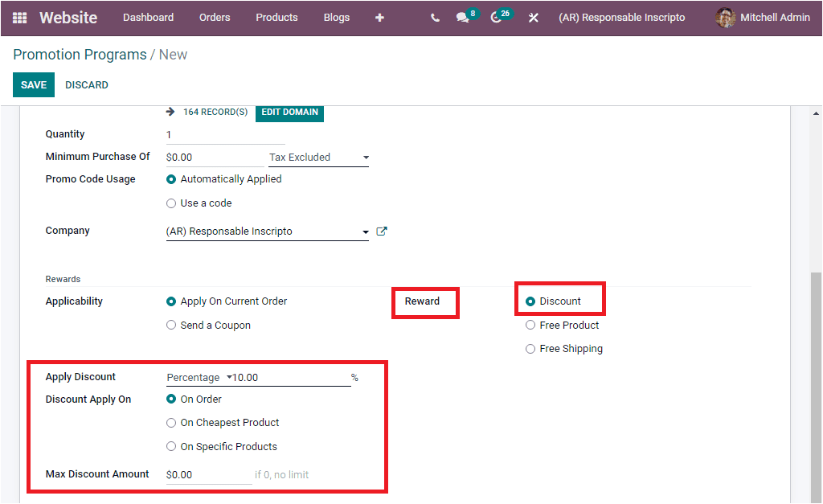Open the phone call icon
The height and width of the screenshot is (504, 823).
[434, 18]
